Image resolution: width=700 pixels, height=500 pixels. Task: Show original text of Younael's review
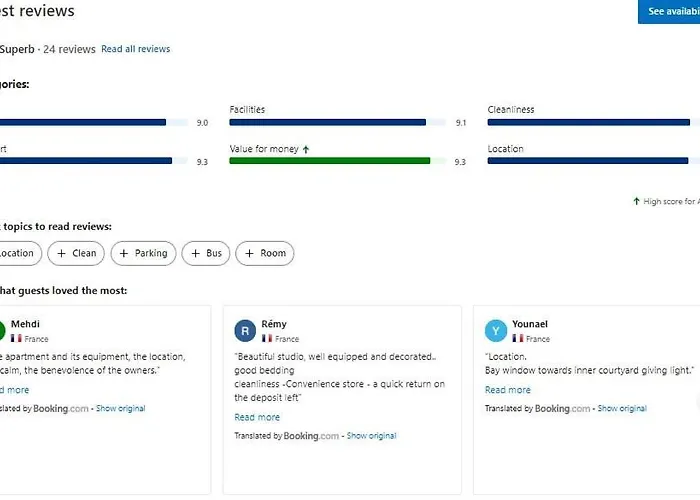coord(622,409)
